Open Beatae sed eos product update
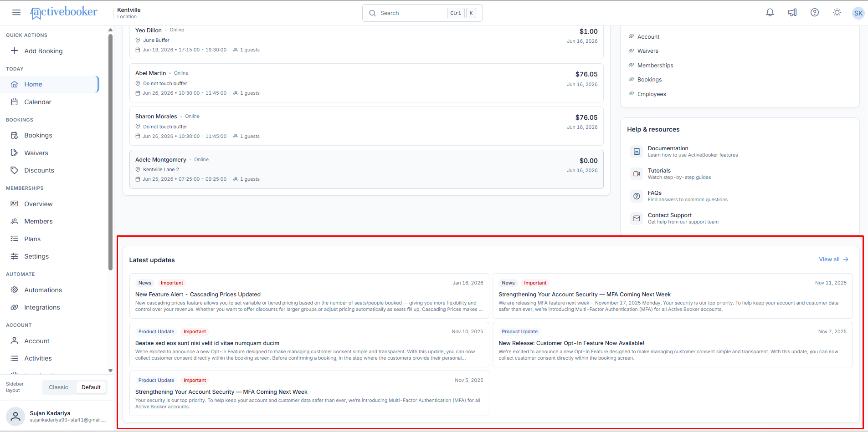 click(x=309, y=345)
